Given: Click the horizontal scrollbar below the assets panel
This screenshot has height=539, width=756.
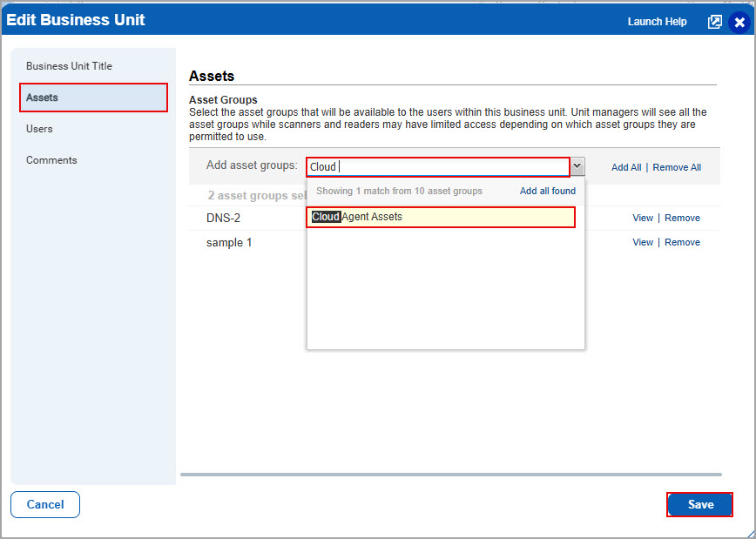Looking at the screenshot, I should (450, 475).
